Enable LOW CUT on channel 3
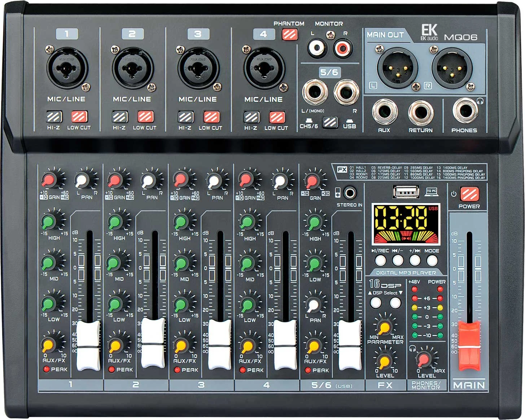This screenshot has height=420, width=525. 211,117
